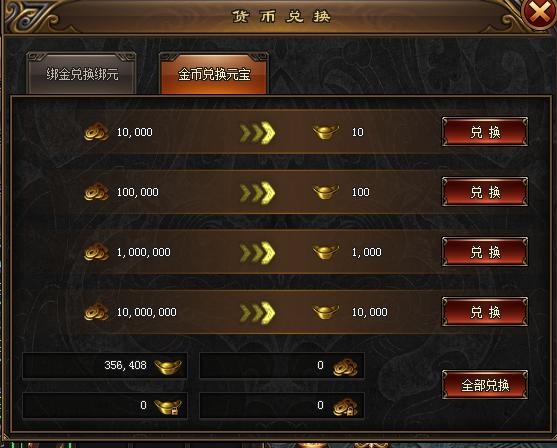Switch to 绑金兑换绑元 tab
Viewport: 557px width, 448px height.
[82, 74]
